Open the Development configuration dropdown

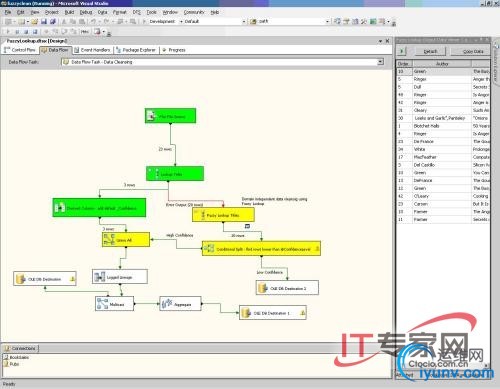pos(181,21)
